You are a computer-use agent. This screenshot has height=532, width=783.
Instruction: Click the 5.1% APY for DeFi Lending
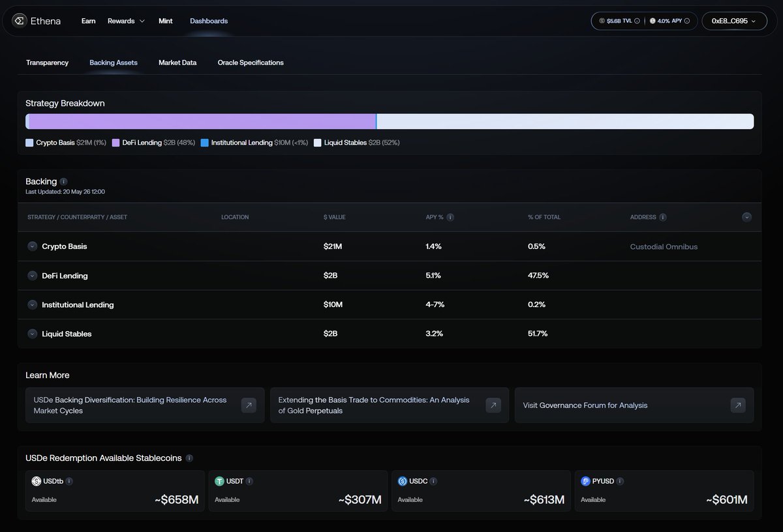pyautogui.click(x=433, y=276)
